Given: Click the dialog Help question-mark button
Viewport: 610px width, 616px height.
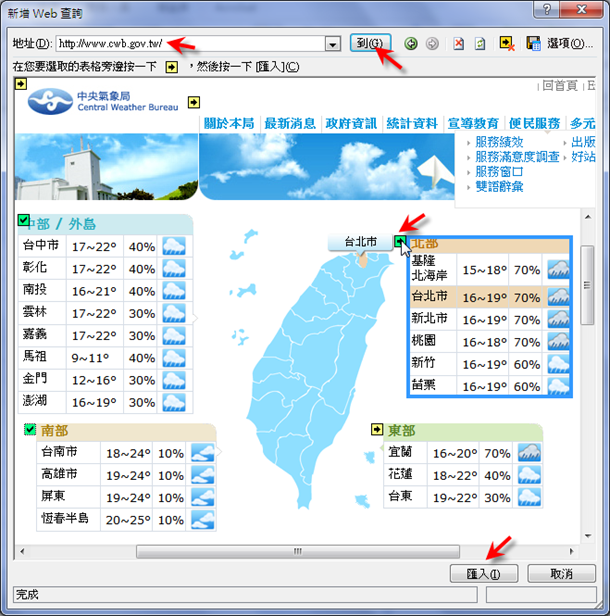Looking at the screenshot, I should tap(547, 9).
